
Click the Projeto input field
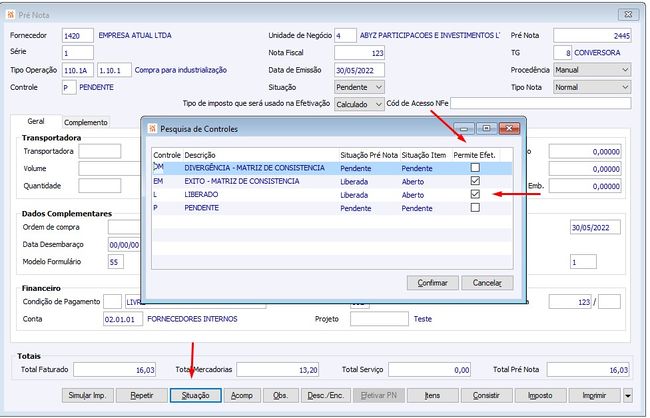pyautogui.click(x=379, y=319)
